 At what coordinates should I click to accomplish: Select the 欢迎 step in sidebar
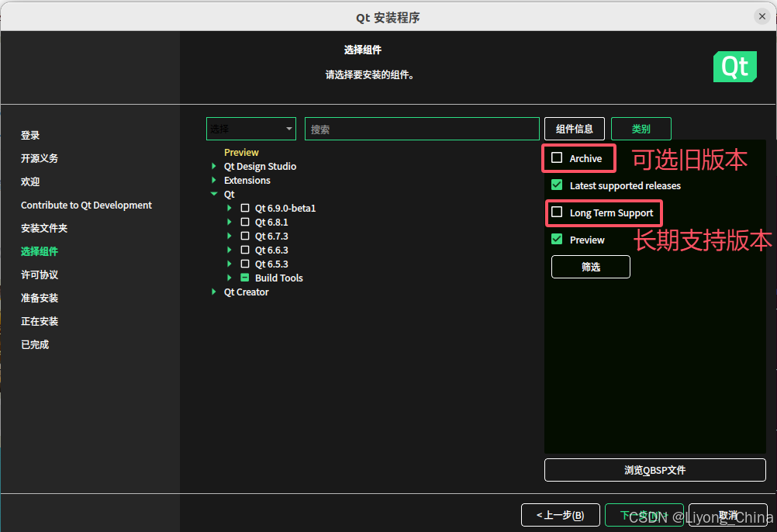[30, 181]
